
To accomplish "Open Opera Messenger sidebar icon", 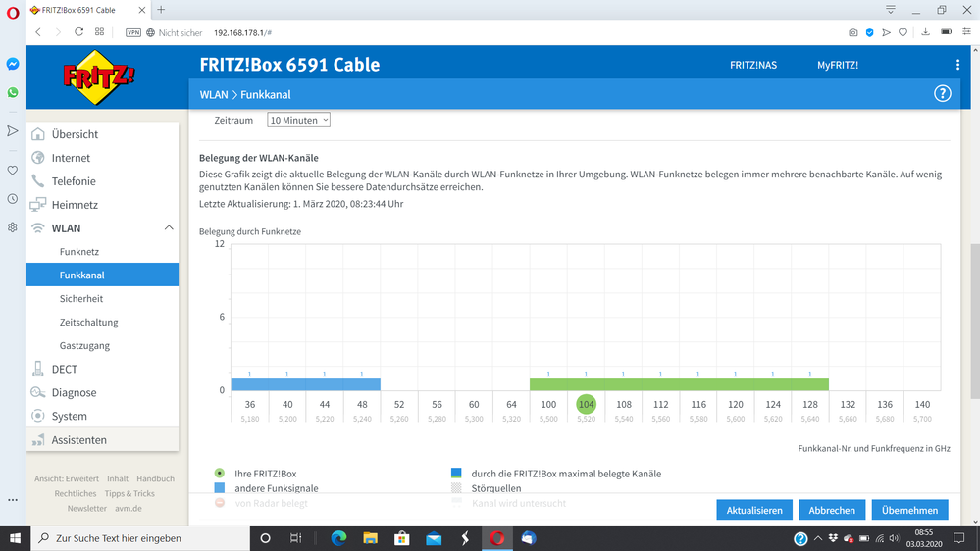I will 13,64.
